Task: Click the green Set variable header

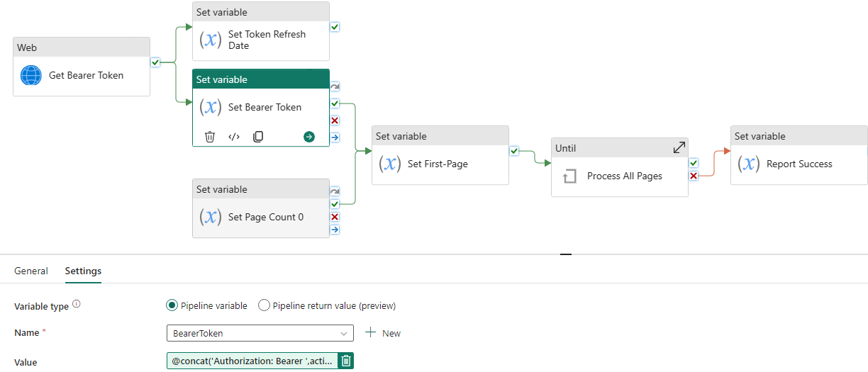Action: point(261,79)
